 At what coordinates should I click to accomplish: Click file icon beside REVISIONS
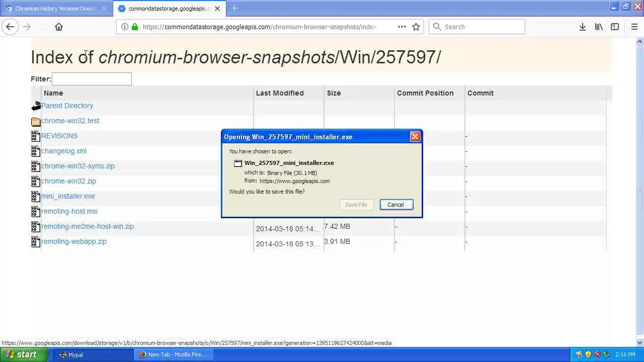point(35,136)
